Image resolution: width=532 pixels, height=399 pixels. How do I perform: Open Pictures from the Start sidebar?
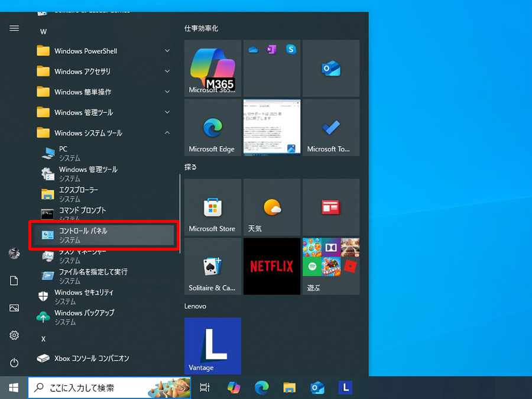click(x=14, y=308)
